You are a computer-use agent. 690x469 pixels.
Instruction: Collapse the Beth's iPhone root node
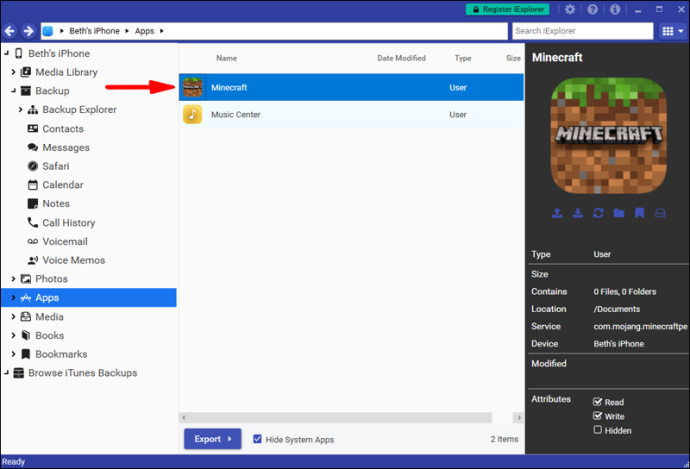pos(6,53)
